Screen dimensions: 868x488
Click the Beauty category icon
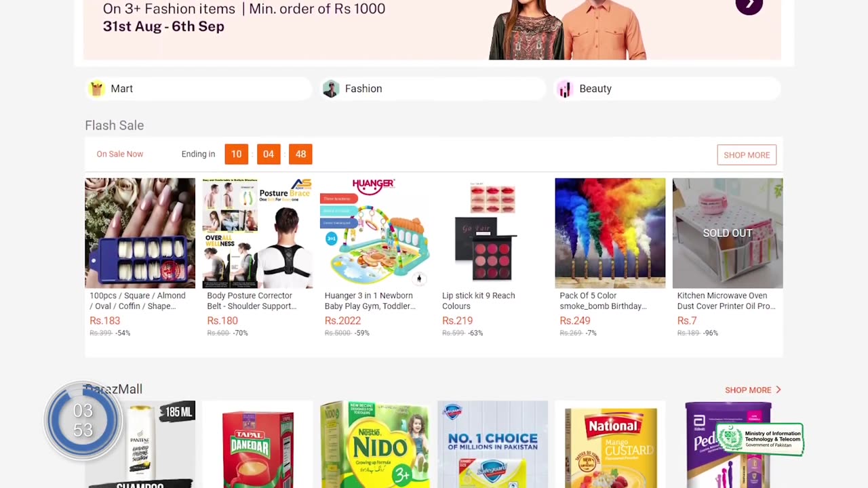(565, 89)
